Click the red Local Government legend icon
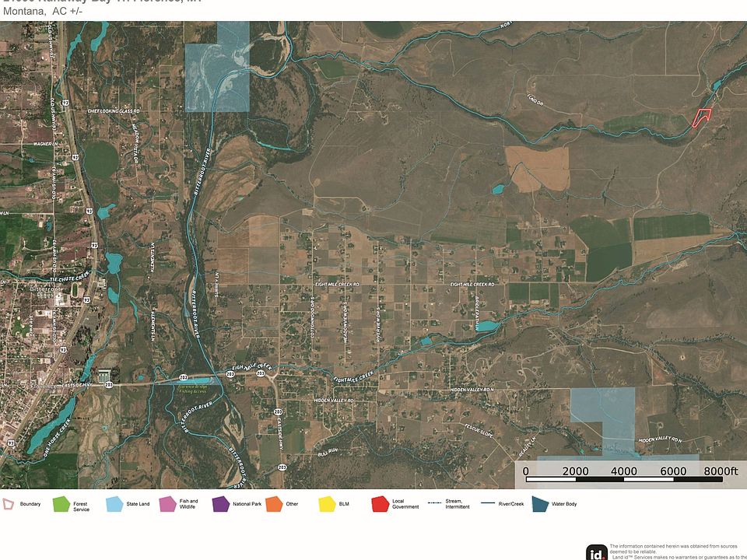Viewport: 747px width, 560px height. coord(380,505)
